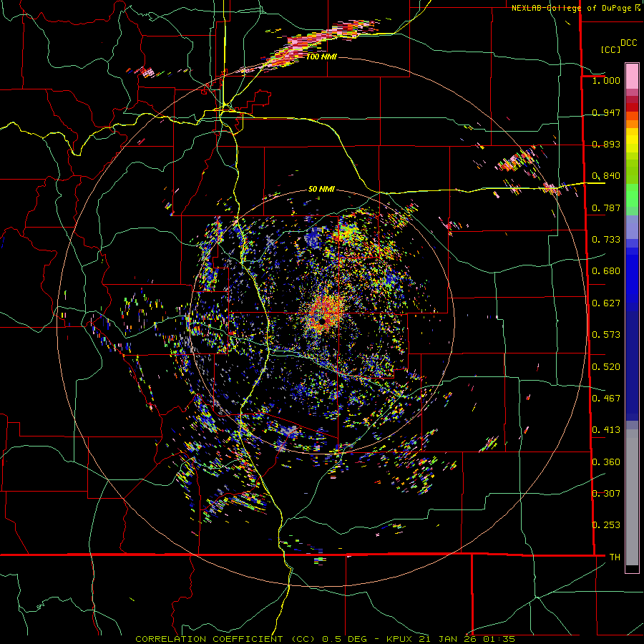Viewport: 644px width, 644px height.
Task: Select the 0.520 scale label
Action: (x=606, y=367)
